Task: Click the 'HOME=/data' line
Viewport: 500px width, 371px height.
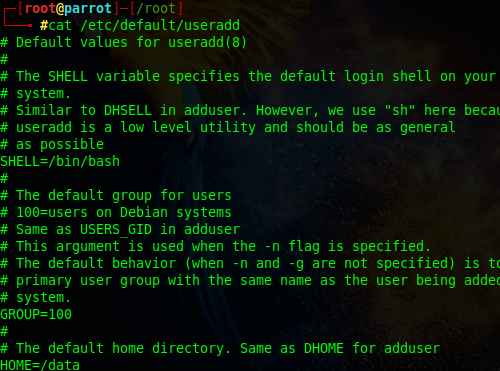Action: pyautogui.click(x=40, y=365)
